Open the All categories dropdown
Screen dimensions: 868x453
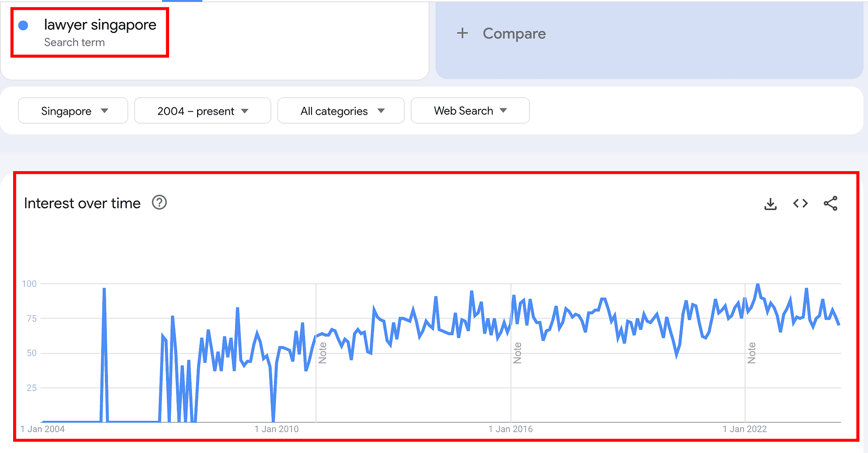341,111
